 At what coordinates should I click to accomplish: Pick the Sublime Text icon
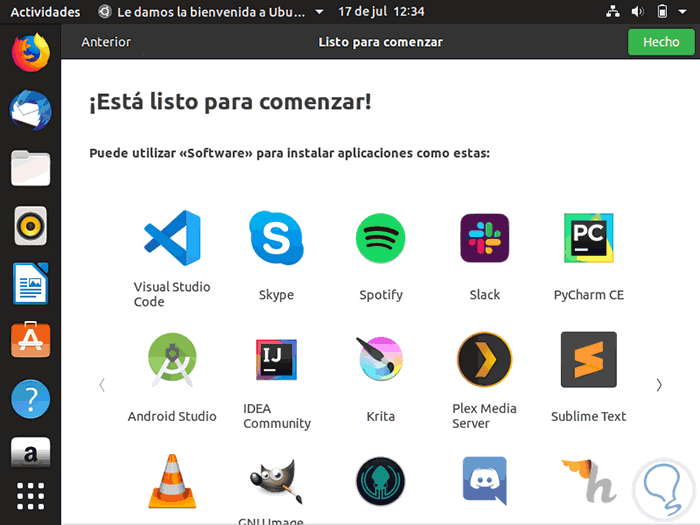(589, 359)
